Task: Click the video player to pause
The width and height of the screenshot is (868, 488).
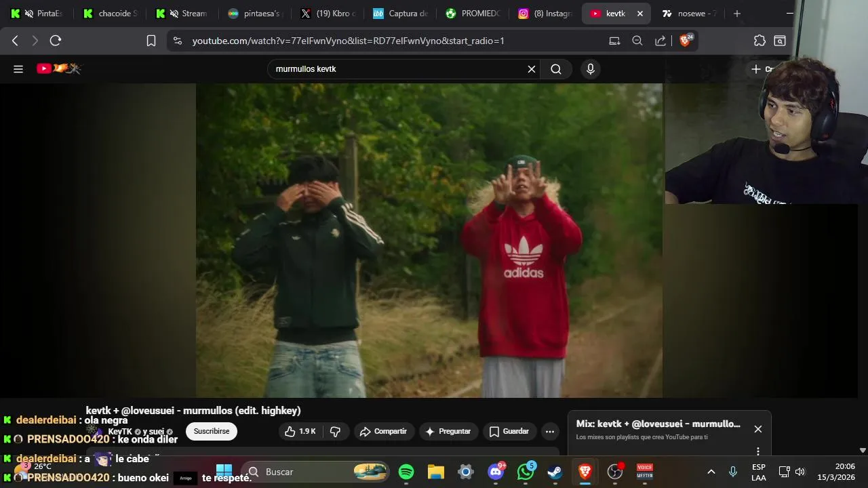Action: [429, 241]
